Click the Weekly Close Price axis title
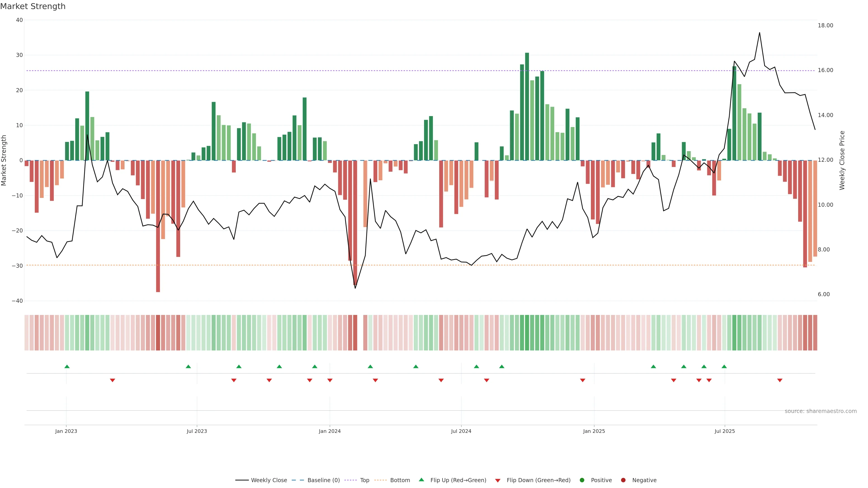 point(842,160)
